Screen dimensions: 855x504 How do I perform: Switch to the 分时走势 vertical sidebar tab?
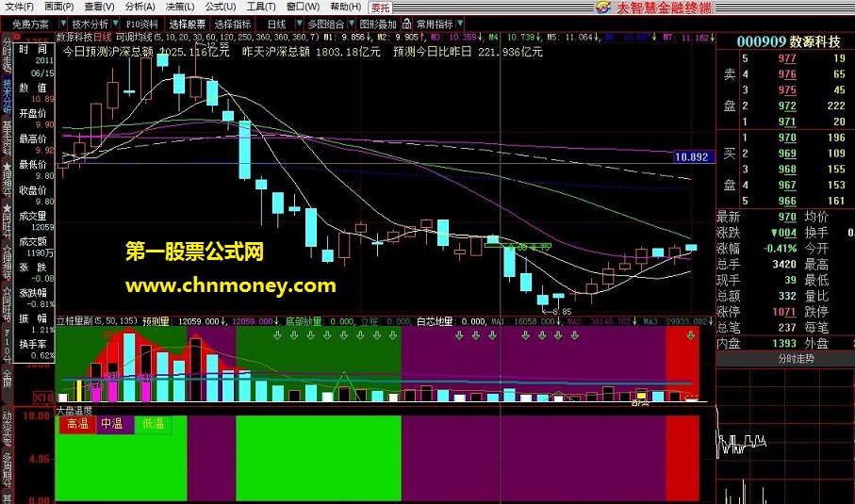7,55
